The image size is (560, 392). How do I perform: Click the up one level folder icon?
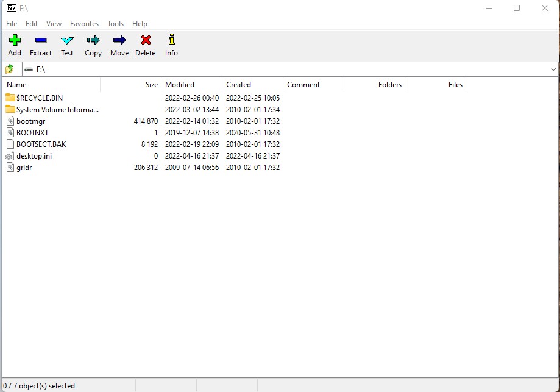[x=10, y=69]
